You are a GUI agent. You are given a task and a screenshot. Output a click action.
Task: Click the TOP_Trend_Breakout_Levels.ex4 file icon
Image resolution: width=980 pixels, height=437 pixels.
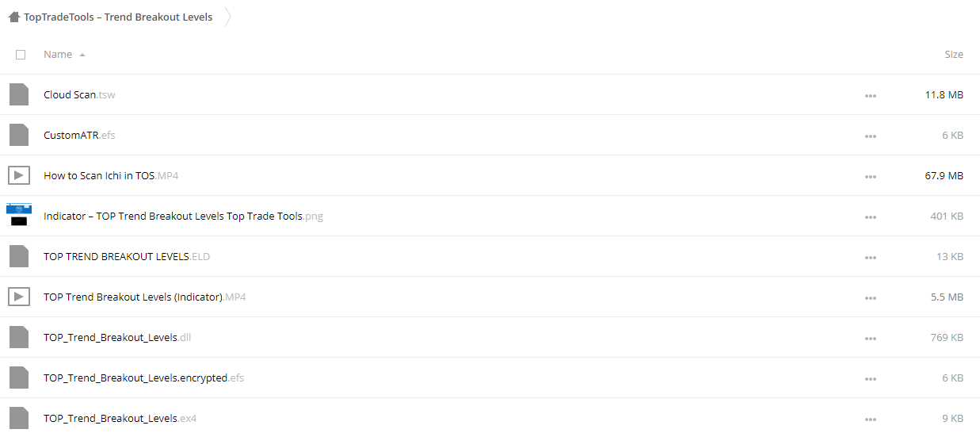(19, 418)
